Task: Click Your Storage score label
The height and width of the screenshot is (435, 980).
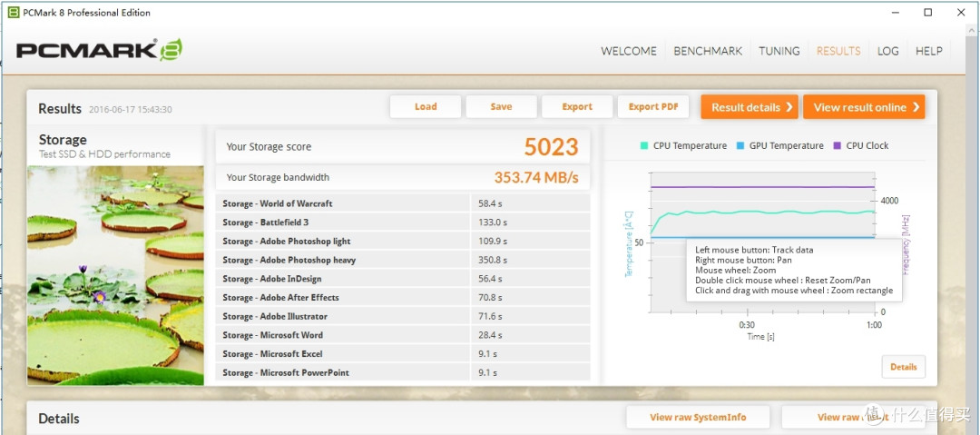Action: (x=269, y=146)
